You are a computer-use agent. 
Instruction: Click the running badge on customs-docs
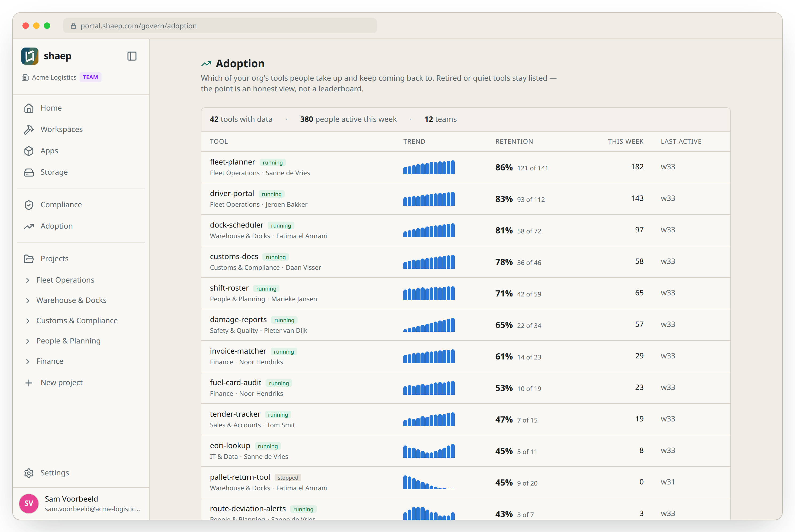pos(275,257)
